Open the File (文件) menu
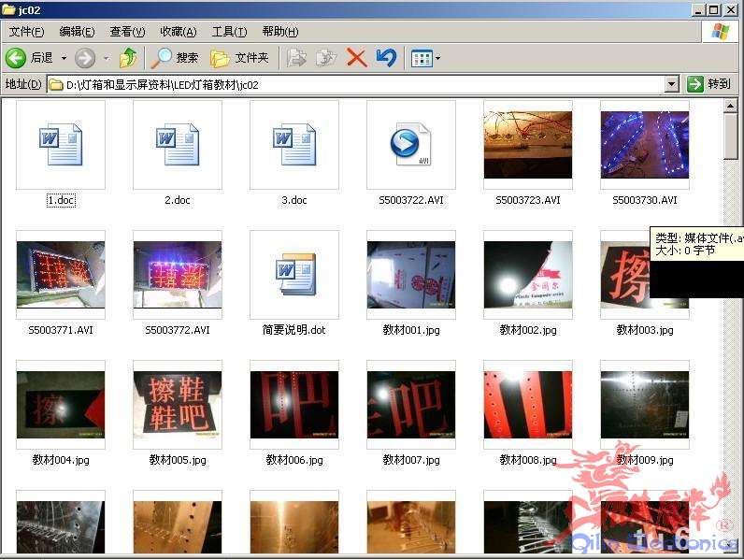The width and height of the screenshot is (744, 560). point(26,32)
